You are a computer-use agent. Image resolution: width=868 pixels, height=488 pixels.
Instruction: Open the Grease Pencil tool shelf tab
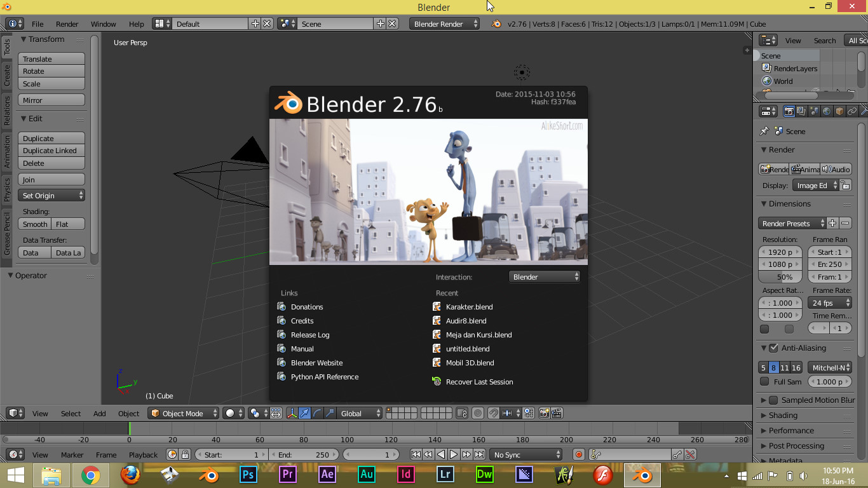7,234
